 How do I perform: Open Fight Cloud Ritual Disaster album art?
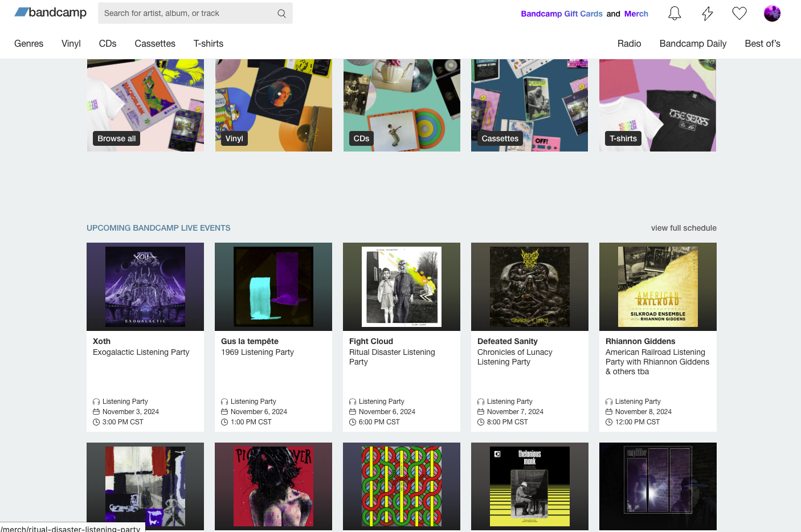[402, 287]
